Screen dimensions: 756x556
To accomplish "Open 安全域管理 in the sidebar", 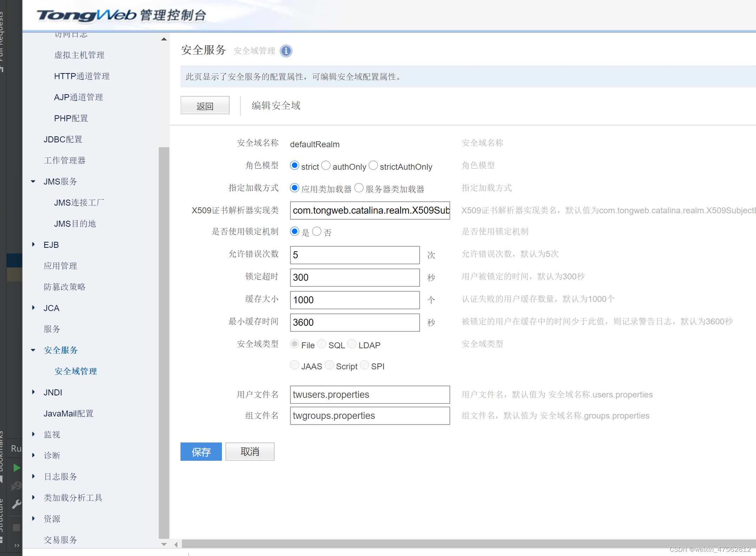I will point(75,371).
